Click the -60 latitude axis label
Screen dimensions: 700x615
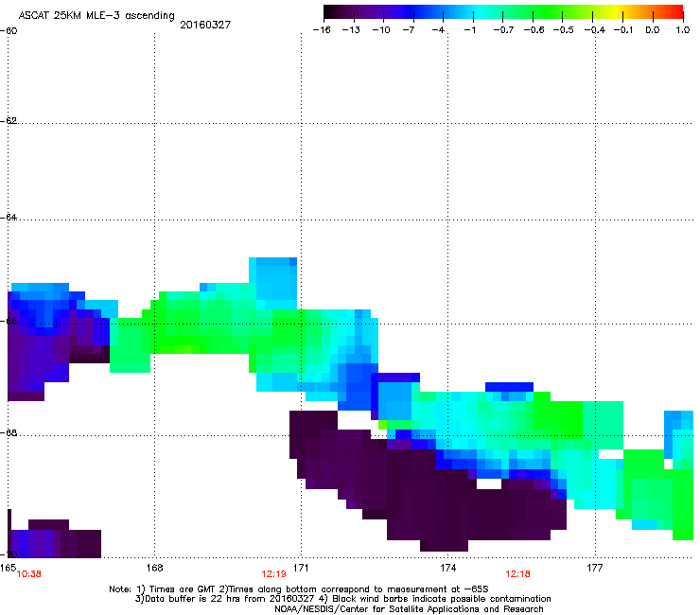tap(9, 31)
